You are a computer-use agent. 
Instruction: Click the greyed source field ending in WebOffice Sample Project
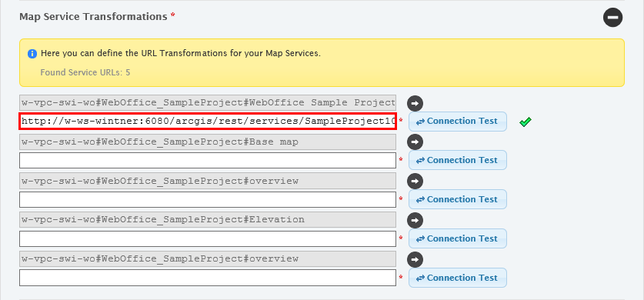click(x=208, y=102)
